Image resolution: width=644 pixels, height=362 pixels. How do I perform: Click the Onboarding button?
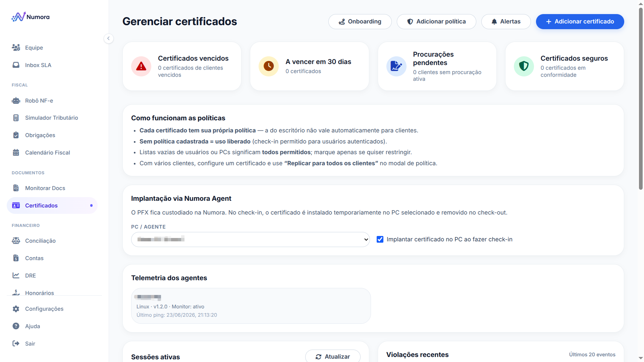click(x=360, y=21)
